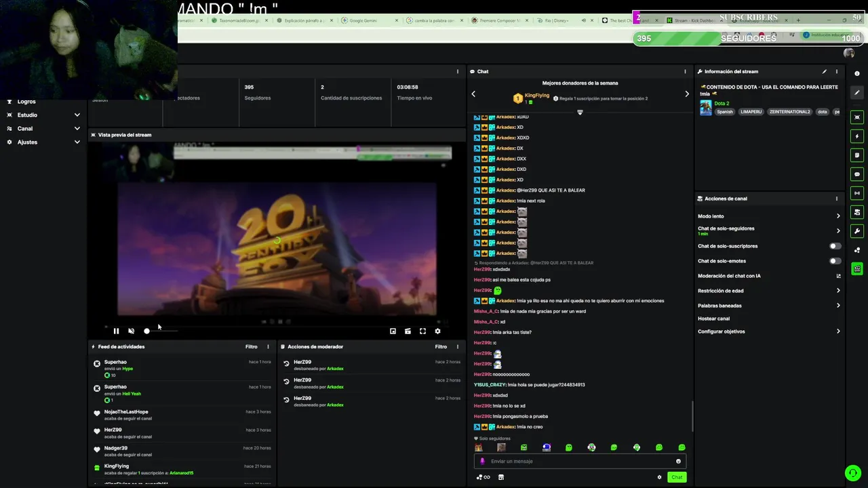Click the info icon in right sidebar
The image size is (868, 488).
pyautogui.click(x=857, y=74)
